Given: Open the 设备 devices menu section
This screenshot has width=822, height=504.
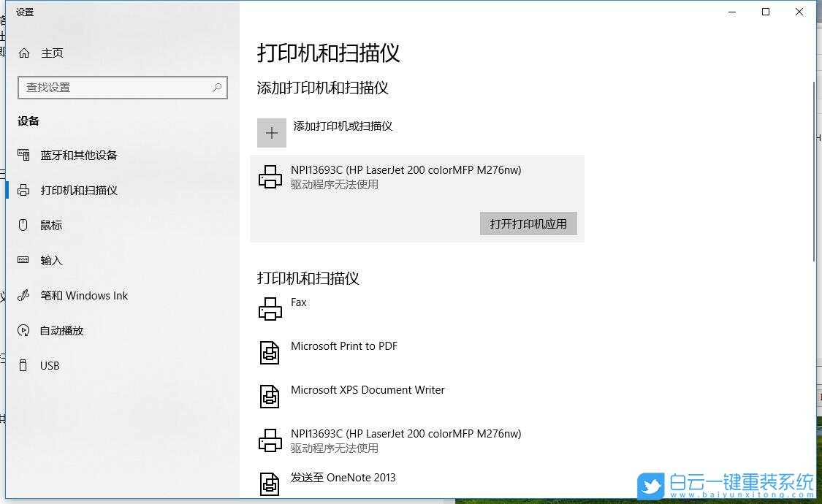Looking at the screenshot, I should tap(28, 121).
